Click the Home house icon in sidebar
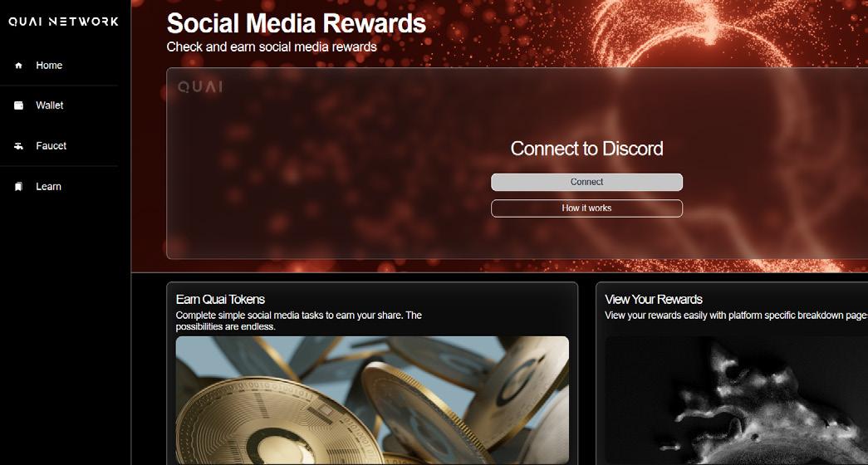This screenshot has height=465, width=868. click(19, 66)
